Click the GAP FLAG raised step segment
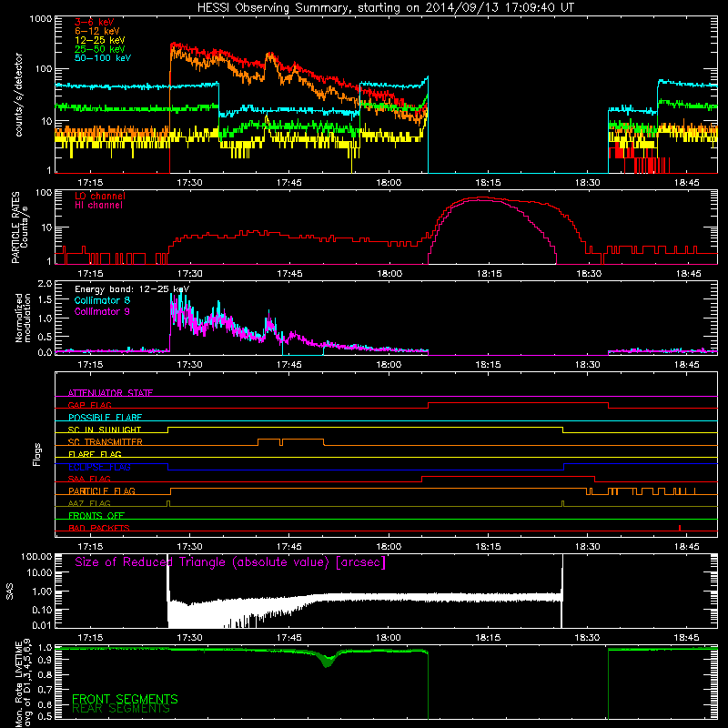The image size is (728, 728). 518,403
